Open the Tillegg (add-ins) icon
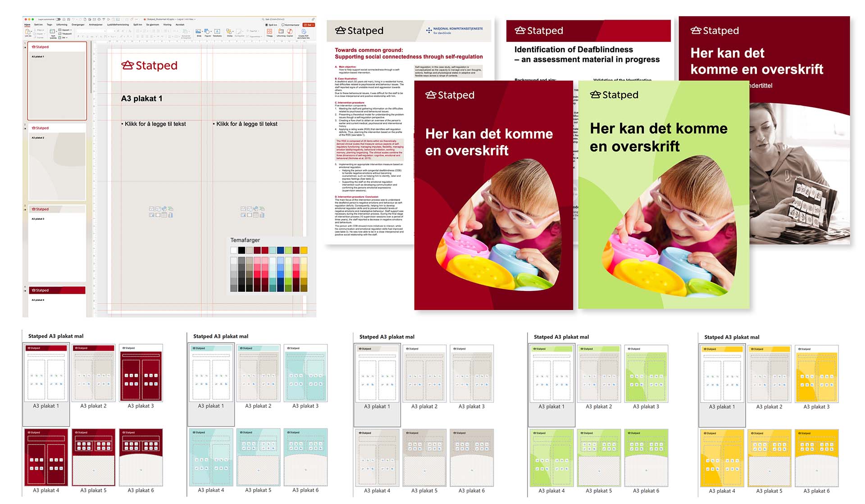The image size is (865, 504). point(269,32)
